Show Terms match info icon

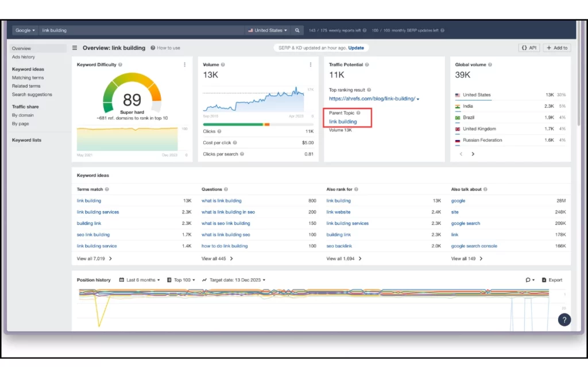tap(107, 189)
